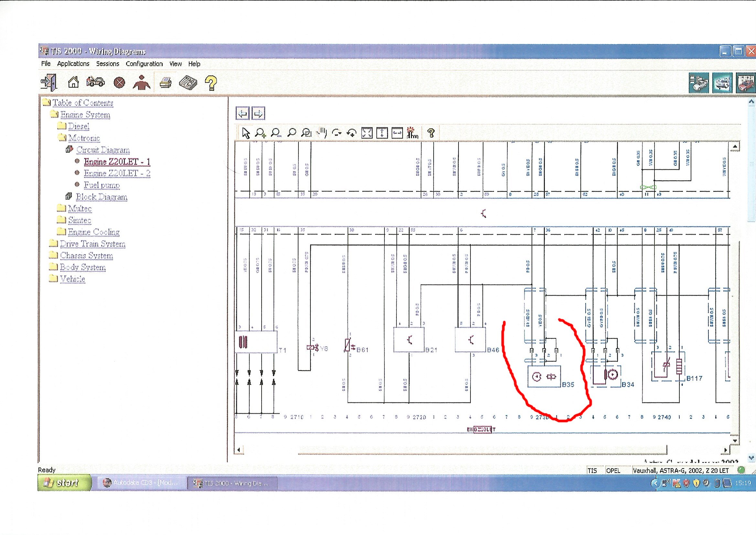Click the home icon in toolbar
This screenshot has height=535, width=756.
pos(73,82)
